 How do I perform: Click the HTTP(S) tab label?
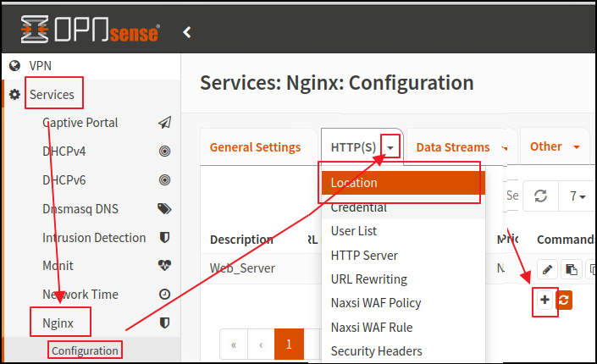353,147
